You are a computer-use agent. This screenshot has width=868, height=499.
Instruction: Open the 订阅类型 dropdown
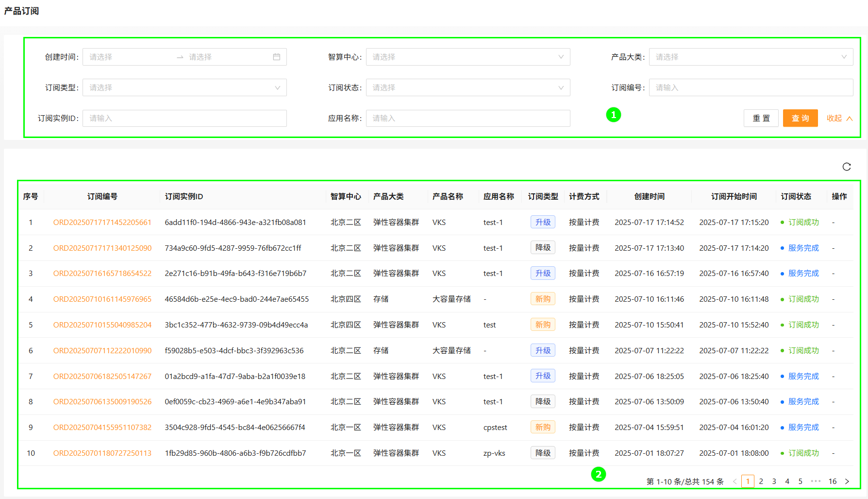184,87
